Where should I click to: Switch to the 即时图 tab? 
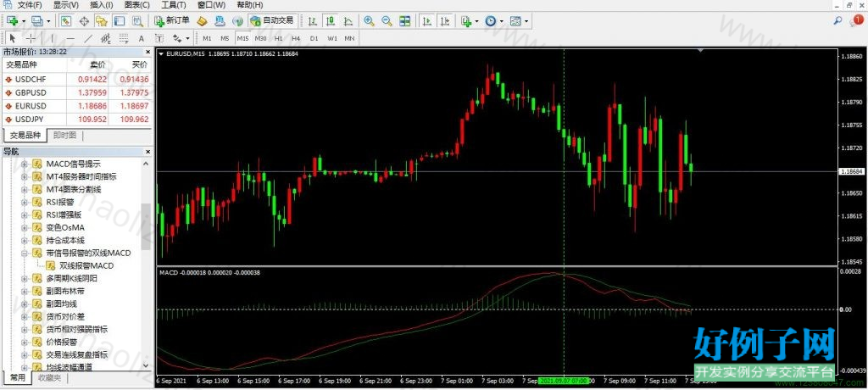pyautogui.click(x=65, y=135)
